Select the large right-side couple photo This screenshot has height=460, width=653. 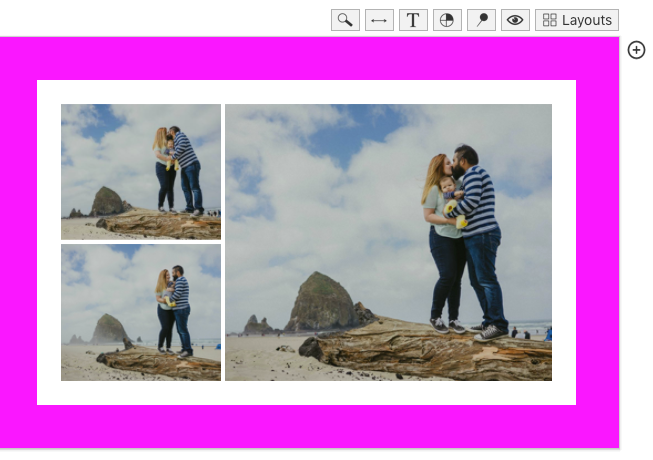point(389,242)
